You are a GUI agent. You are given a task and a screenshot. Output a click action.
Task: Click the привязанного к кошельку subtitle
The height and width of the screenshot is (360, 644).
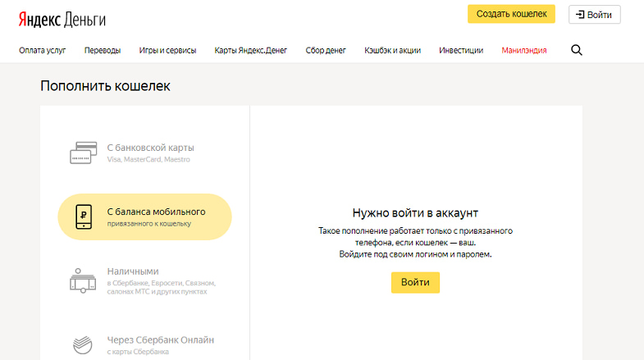point(149,224)
